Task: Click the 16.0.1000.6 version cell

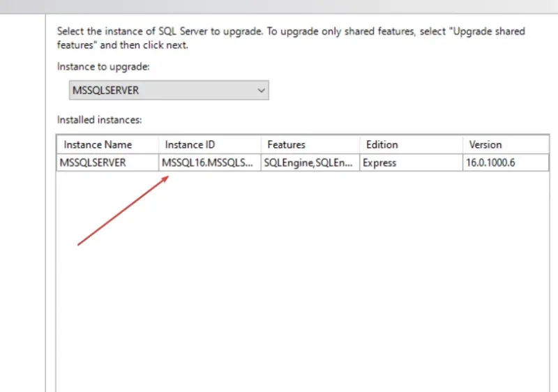Action: [x=497, y=163]
